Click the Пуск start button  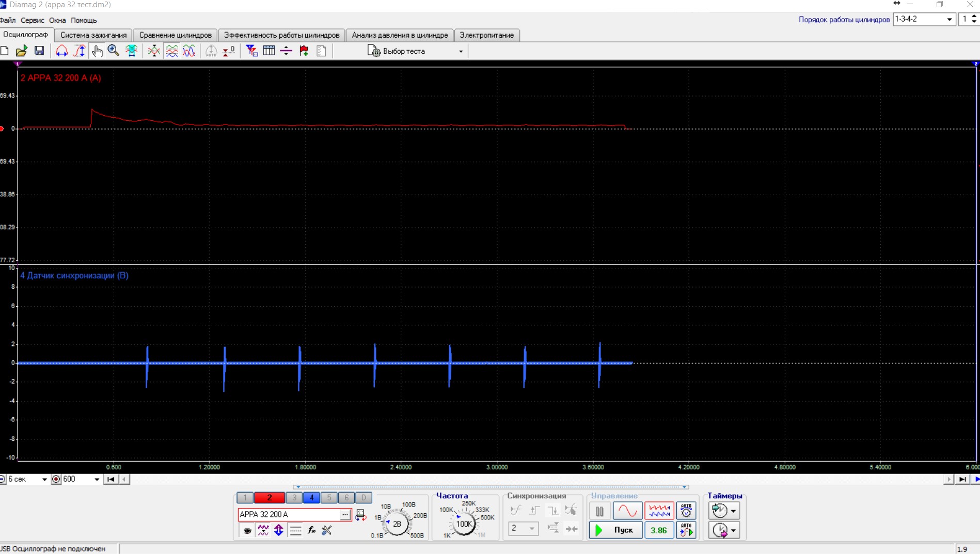pos(615,530)
